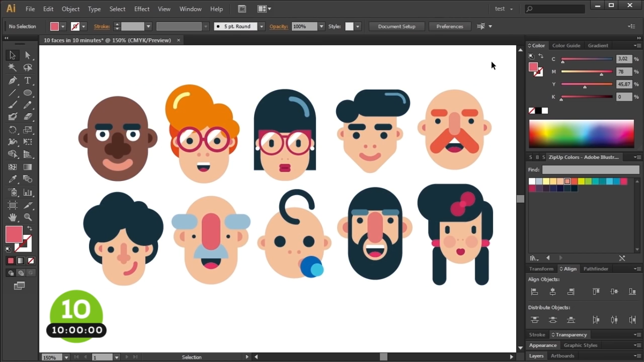The image size is (644, 362).
Task: Click the swatches Find input field
Action: coord(590,170)
